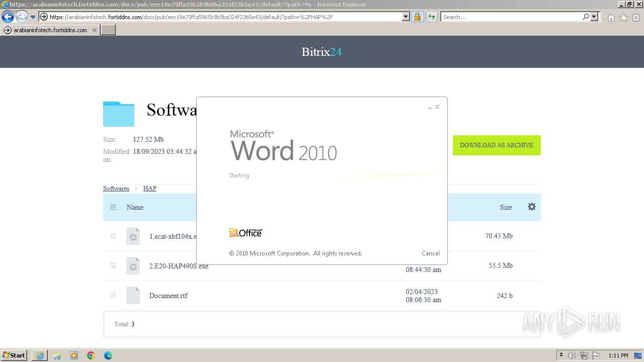Click the security lock icon
The image size is (644, 362).
(x=417, y=17)
